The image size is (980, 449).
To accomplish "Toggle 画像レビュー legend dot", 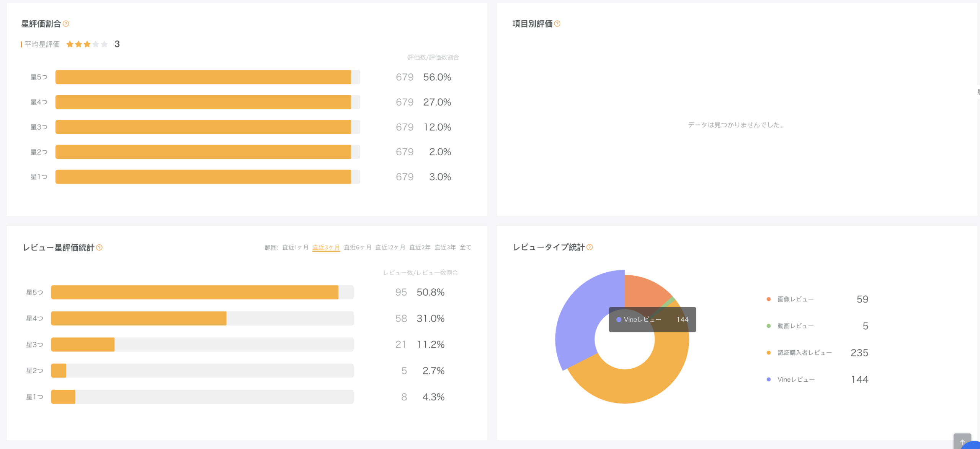I will point(769,299).
